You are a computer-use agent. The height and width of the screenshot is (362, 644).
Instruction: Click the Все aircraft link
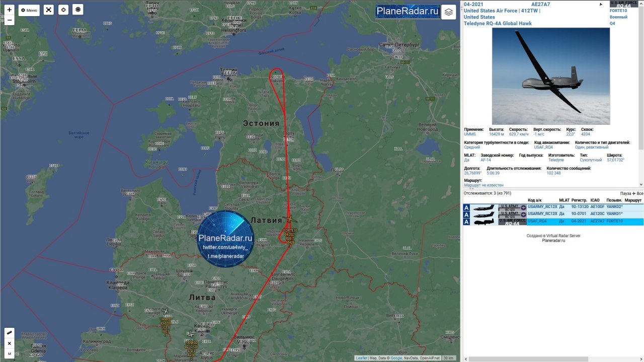[x=640, y=193]
